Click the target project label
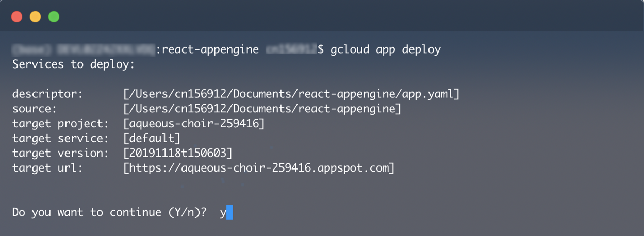 pos(60,124)
